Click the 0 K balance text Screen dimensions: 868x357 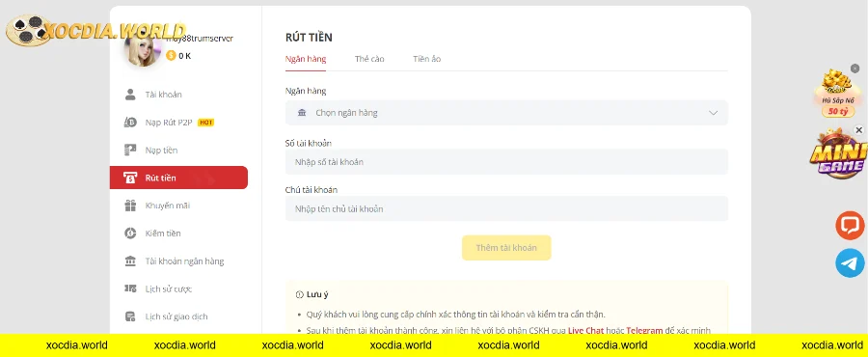click(185, 55)
